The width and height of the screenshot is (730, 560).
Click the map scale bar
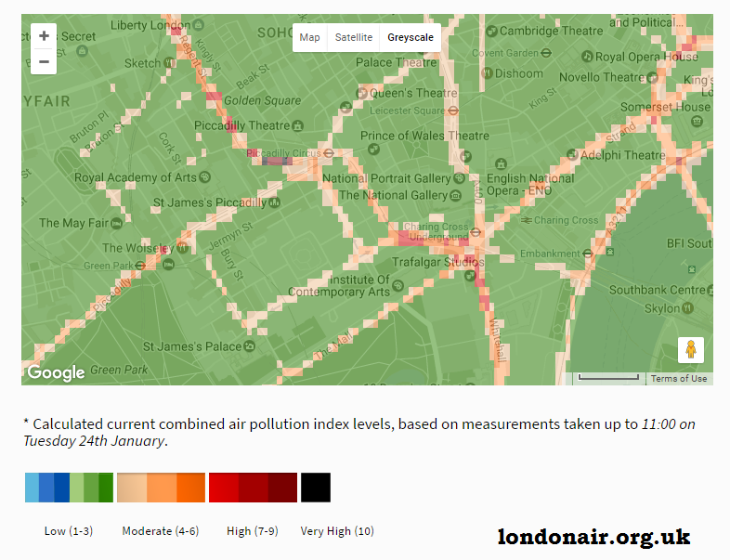point(607,378)
